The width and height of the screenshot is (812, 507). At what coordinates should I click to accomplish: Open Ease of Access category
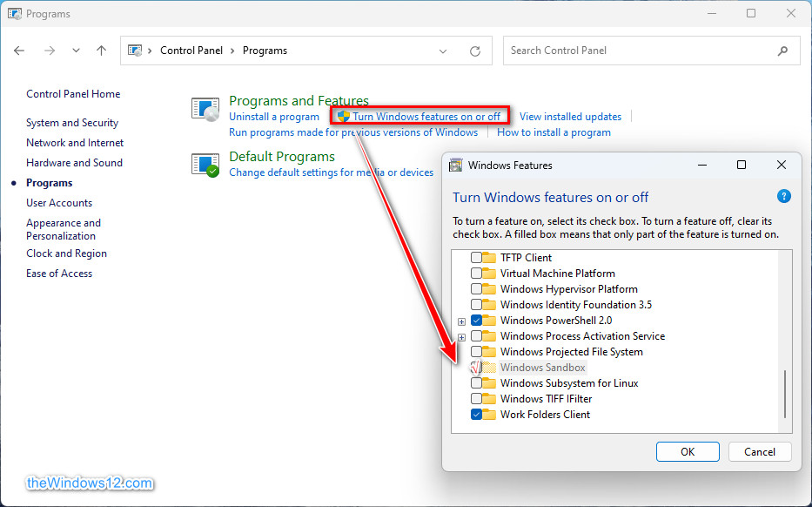coord(59,274)
